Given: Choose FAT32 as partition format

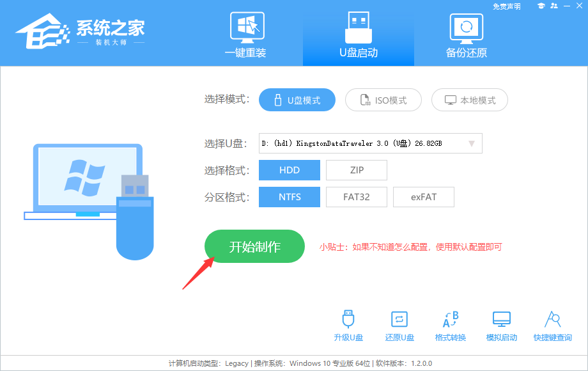Looking at the screenshot, I should tap(356, 196).
